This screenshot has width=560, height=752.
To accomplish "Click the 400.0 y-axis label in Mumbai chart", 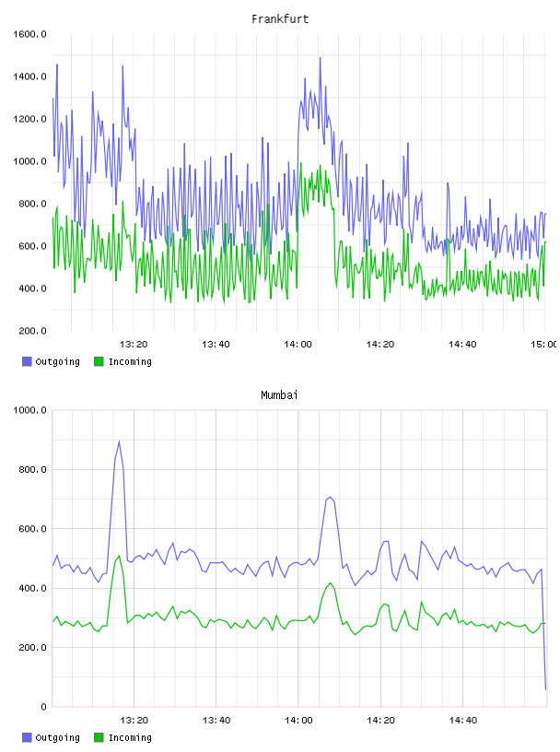I will click(32, 589).
